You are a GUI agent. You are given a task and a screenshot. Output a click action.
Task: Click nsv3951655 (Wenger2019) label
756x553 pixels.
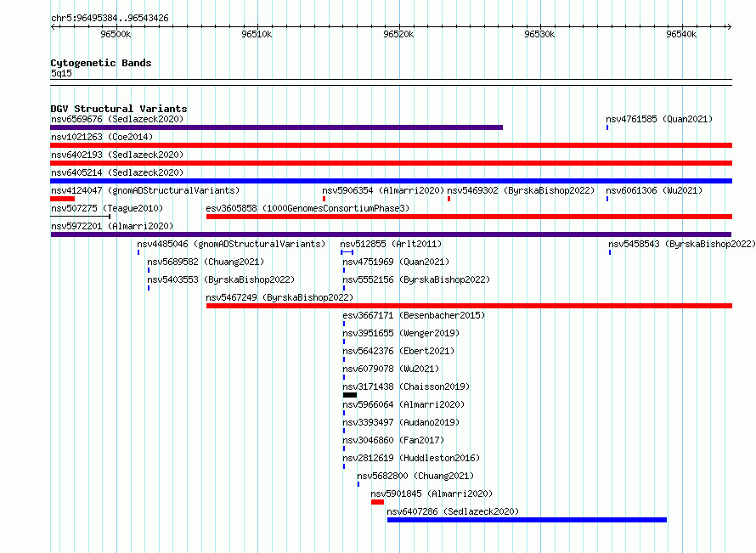pyautogui.click(x=401, y=333)
